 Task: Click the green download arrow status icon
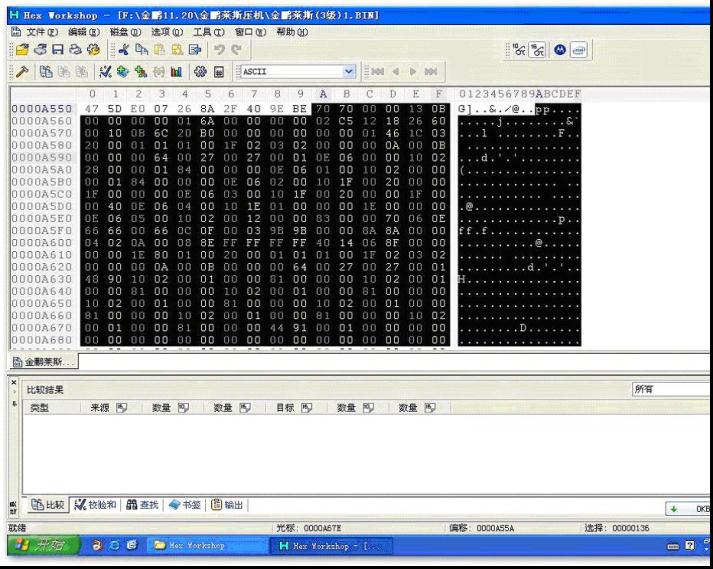coord(674,509)
